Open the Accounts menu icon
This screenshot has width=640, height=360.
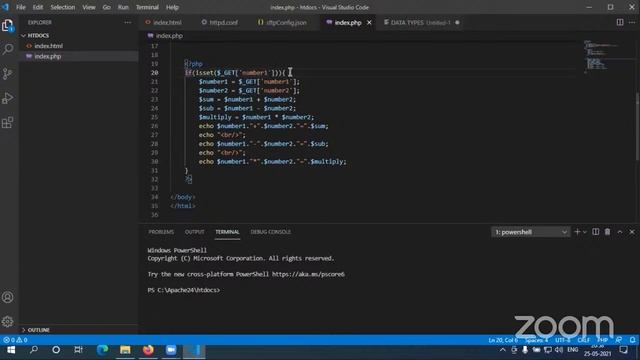point(8,297)
